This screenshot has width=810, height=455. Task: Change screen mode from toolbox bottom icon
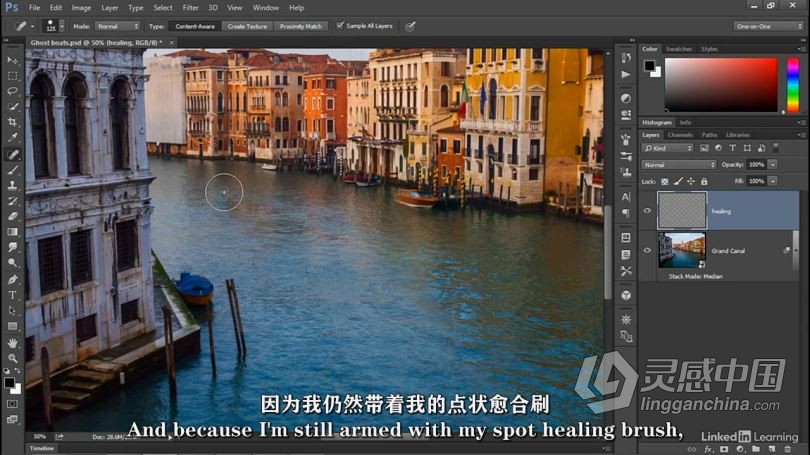pyautogui.click(x=12, y=419)
